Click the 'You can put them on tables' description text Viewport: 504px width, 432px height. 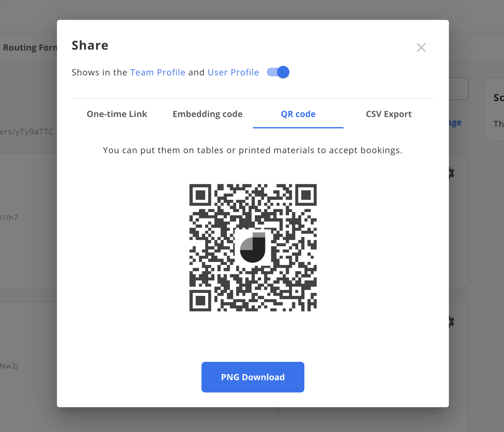(x=253, y=150)
